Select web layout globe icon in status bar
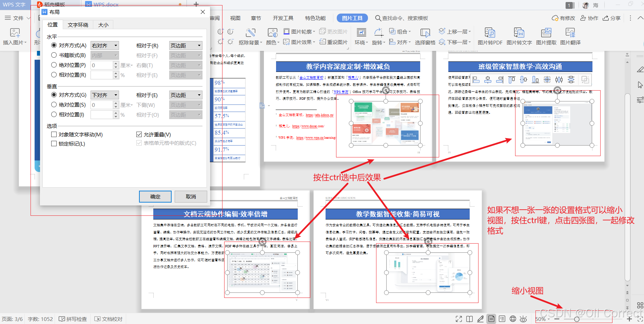The height and width of the screenshot is (324, 644). 513,319
